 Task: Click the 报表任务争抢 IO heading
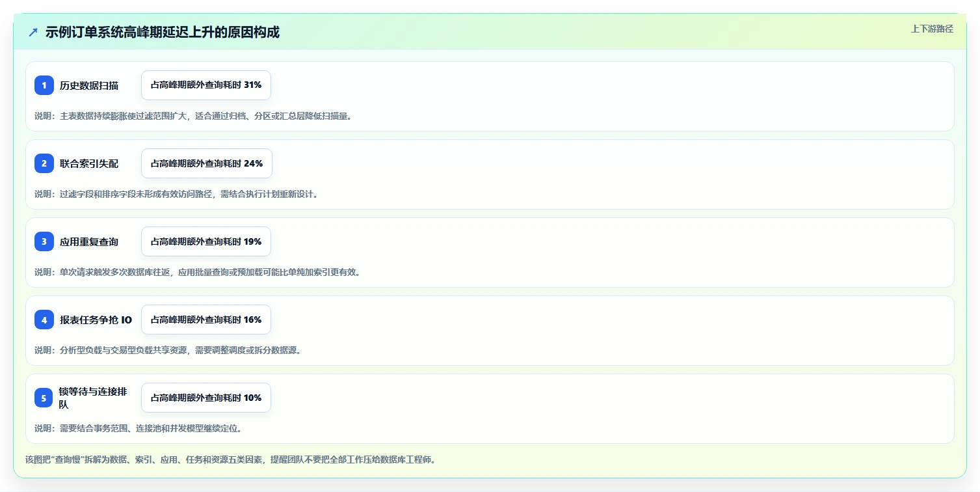(96, 320)
